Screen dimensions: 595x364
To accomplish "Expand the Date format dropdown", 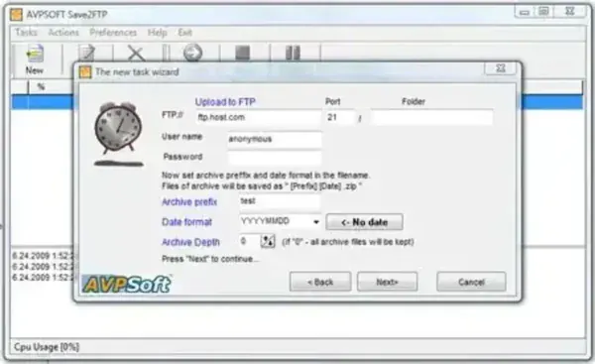I will click(316, 221).
